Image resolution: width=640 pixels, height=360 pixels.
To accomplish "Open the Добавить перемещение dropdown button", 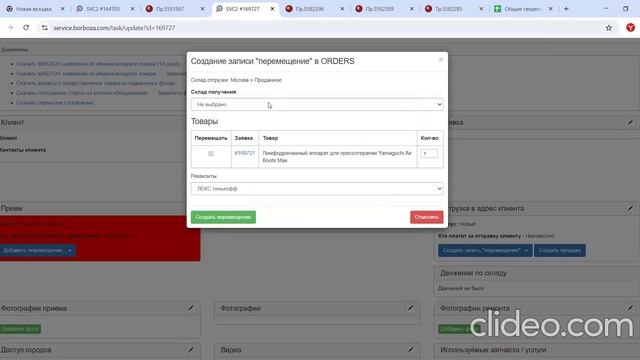I will click(37, 250).
